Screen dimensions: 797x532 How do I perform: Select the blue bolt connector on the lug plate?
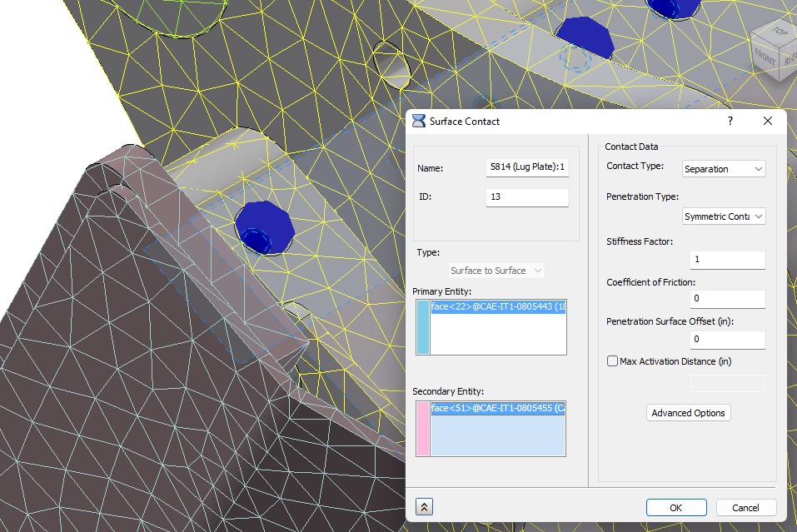[x=265, y=228]
